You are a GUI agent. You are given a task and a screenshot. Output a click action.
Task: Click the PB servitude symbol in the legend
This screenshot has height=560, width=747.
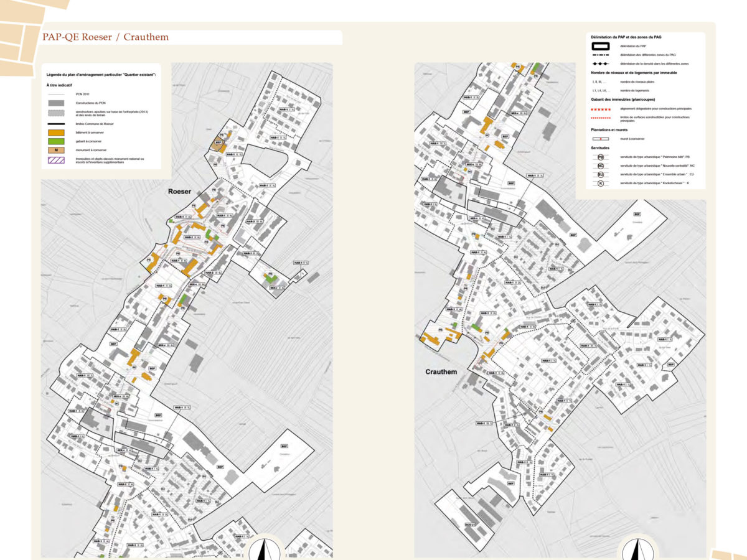(x=601, y=157)
